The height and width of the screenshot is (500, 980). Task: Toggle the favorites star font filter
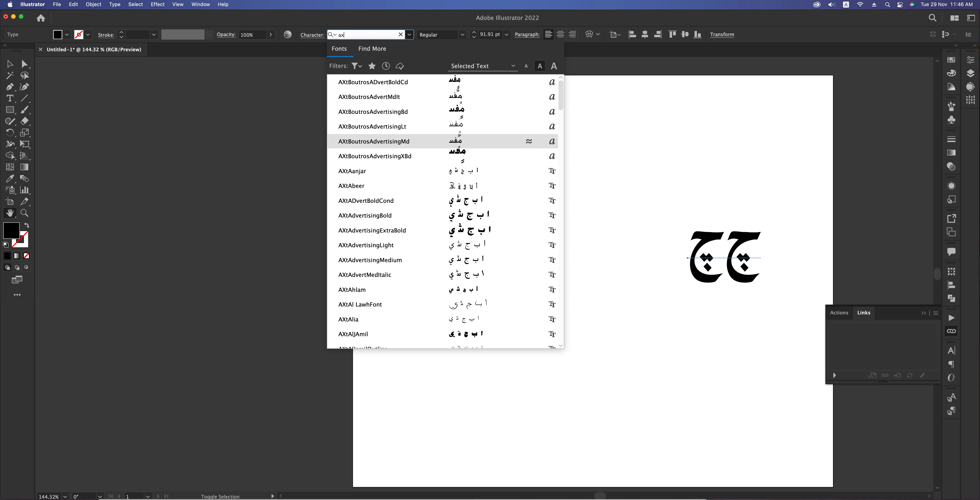tap(372, 66)
